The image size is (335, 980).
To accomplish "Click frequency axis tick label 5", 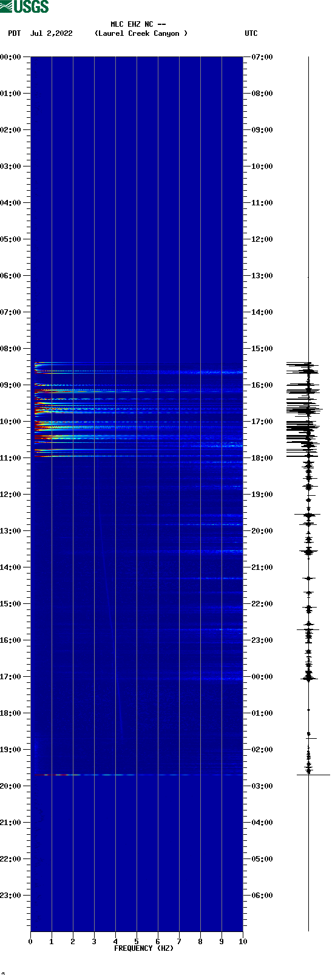I will point(137,942).
